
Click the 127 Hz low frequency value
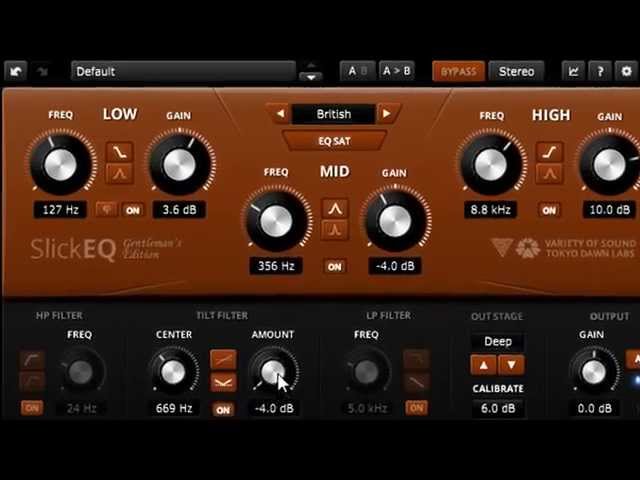pos(60,210)
